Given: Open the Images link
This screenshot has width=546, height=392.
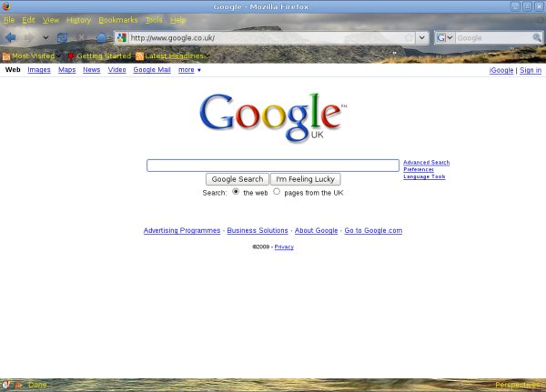Looking at the screenshot, I should click(x=39, y=70).
